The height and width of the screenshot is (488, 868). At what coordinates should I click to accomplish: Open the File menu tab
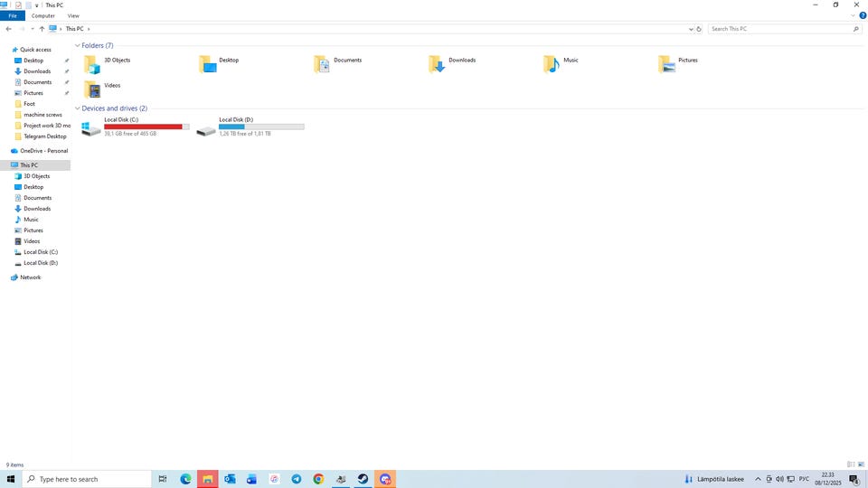(12, 16)
